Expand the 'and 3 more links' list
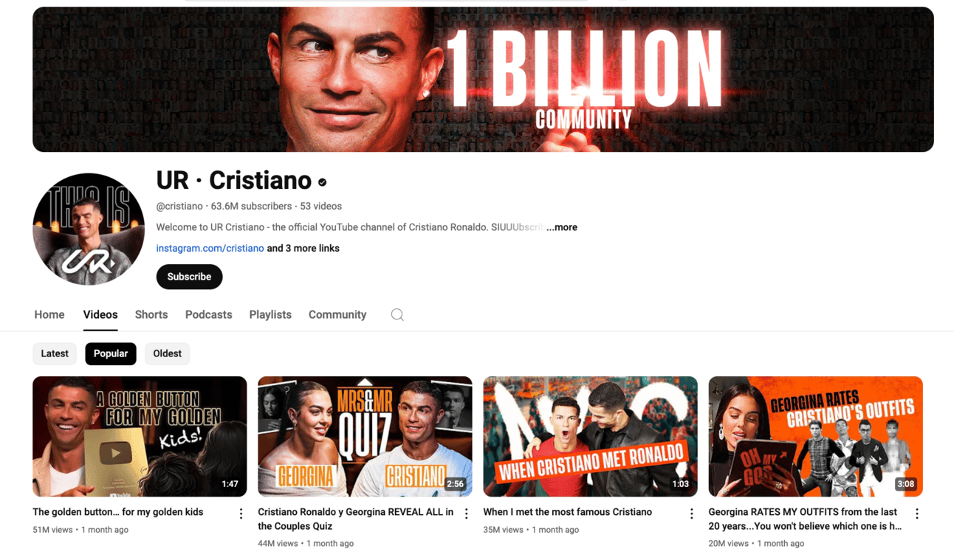Screen dimensions: 954x560 click(x=303, y=248)
